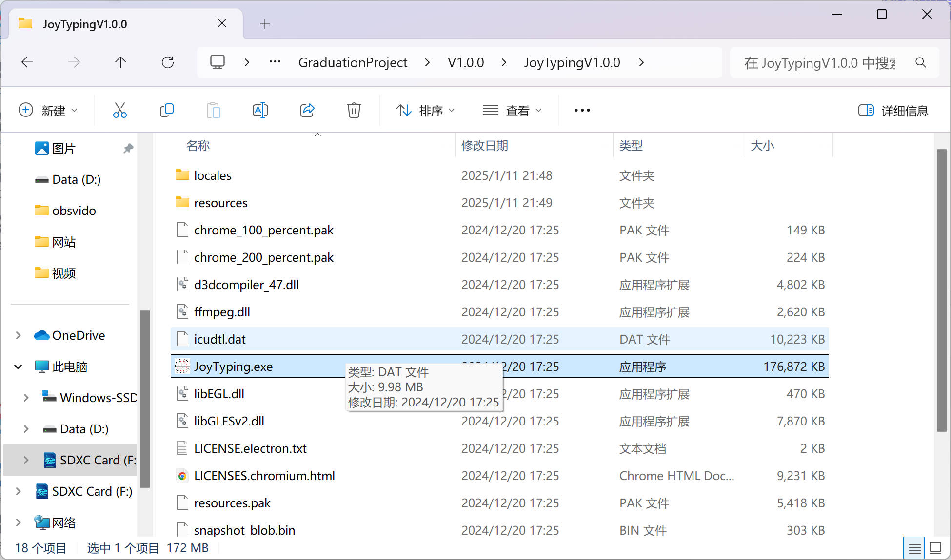Click the Share icon on the toolbar

point(307,110)
